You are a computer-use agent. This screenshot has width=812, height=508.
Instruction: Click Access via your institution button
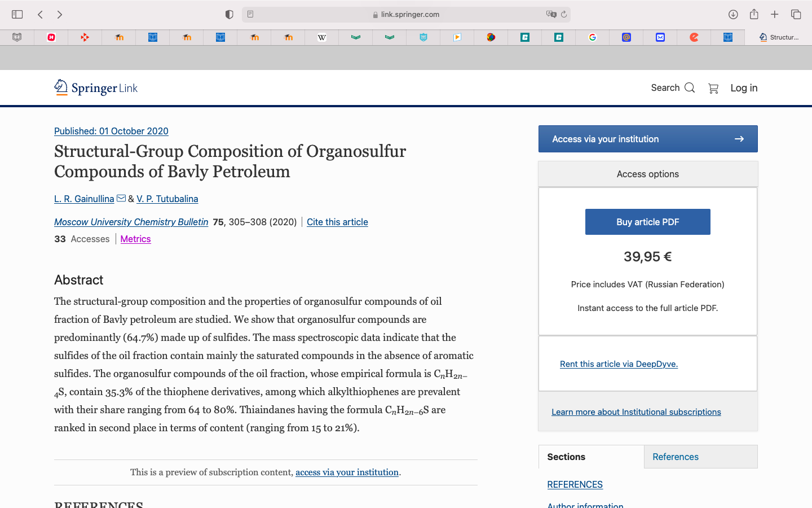pyautogui.click(x=648, y=139)
